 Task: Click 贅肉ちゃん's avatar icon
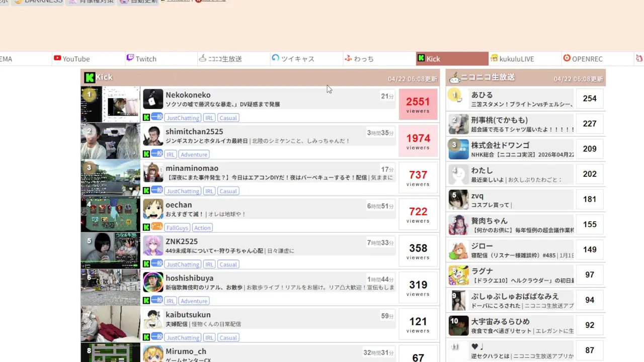point(458,224)
